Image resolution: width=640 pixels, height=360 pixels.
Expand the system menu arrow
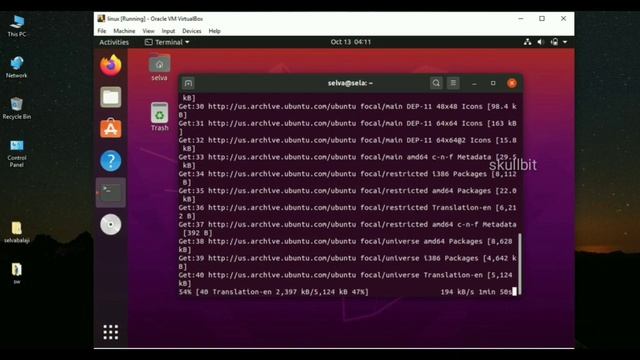pos(565,42)
